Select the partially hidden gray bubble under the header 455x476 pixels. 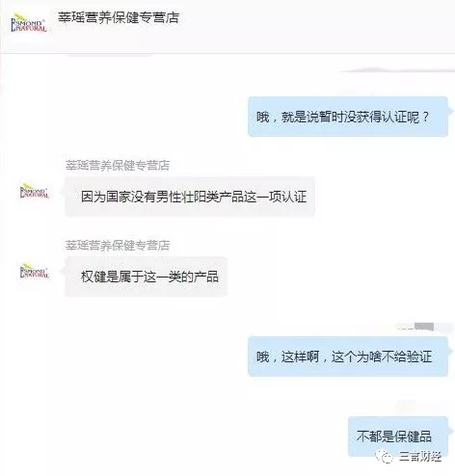tap(109, 56)
